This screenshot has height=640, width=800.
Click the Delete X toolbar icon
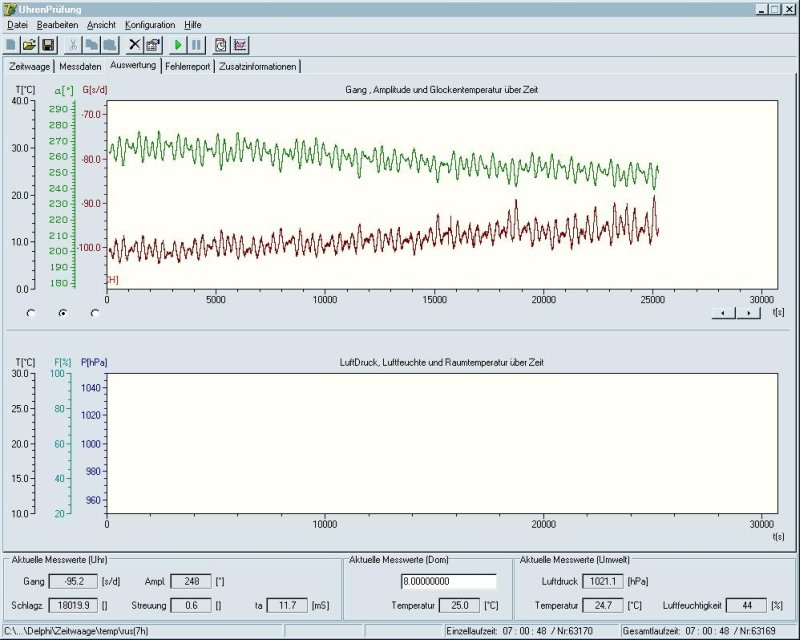tap(135, 45)
